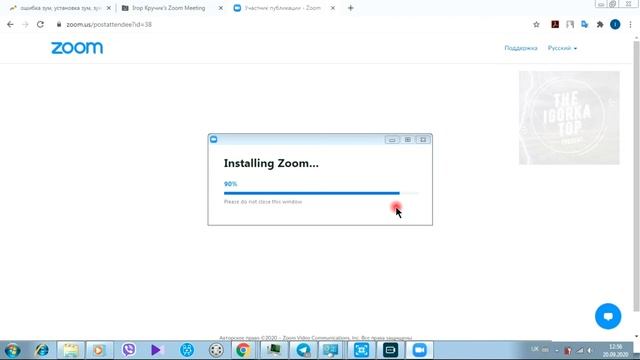
Task: Launch Internet Explorer from the taskbar
Action: pyautogui.click(x=42, y=350)
